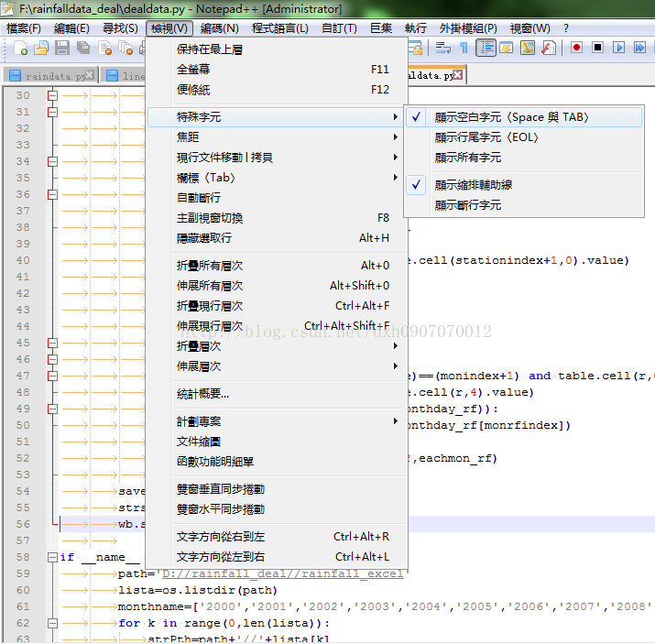This screenshot has height=644, width=655.
Task: Toggle 保持在最上層 in the View menu
Action: (x=277, y=49)
